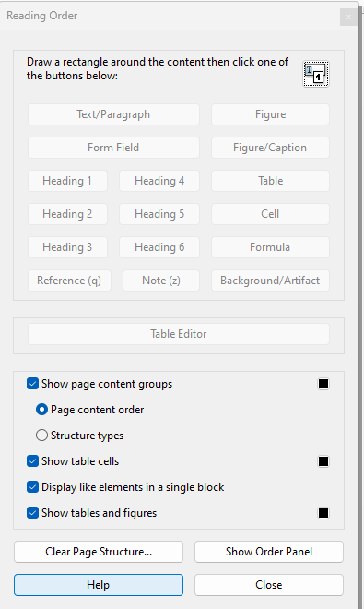Viewport: 364px width, 609px height.
Task: Click the Close button at the bottom
Action: point(269,585)
